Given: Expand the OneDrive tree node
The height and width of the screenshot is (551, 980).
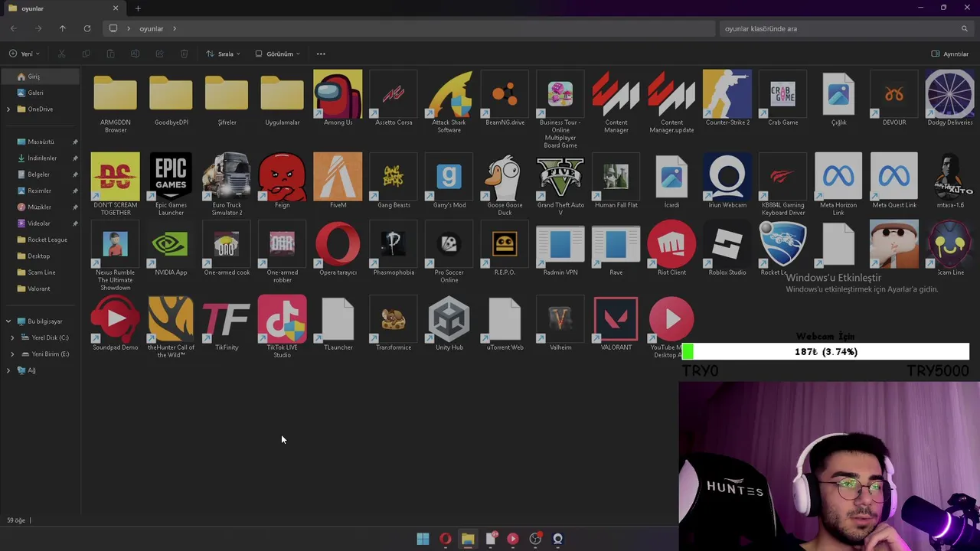Looking at the screenshot, I should 8,109.
